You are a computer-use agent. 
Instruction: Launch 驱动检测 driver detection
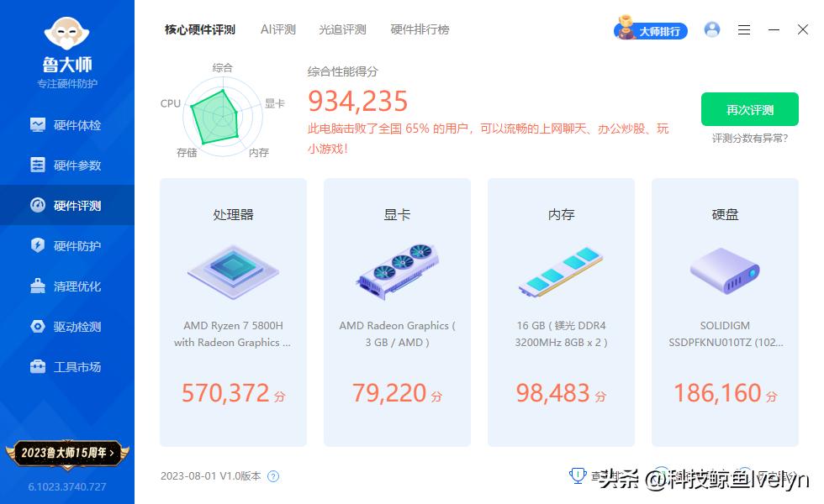coord(67,326)
